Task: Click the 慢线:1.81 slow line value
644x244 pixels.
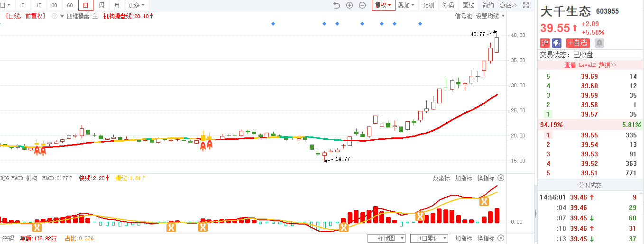Action: (130, 178)
